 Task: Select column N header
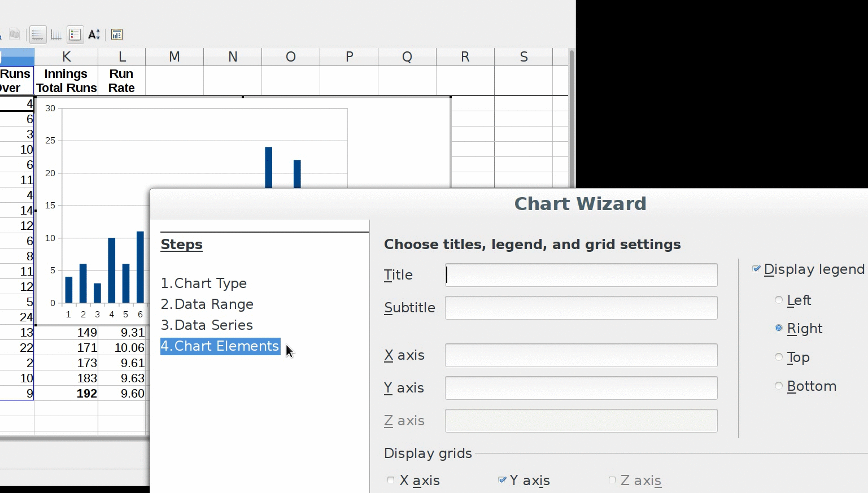(233, 57)
